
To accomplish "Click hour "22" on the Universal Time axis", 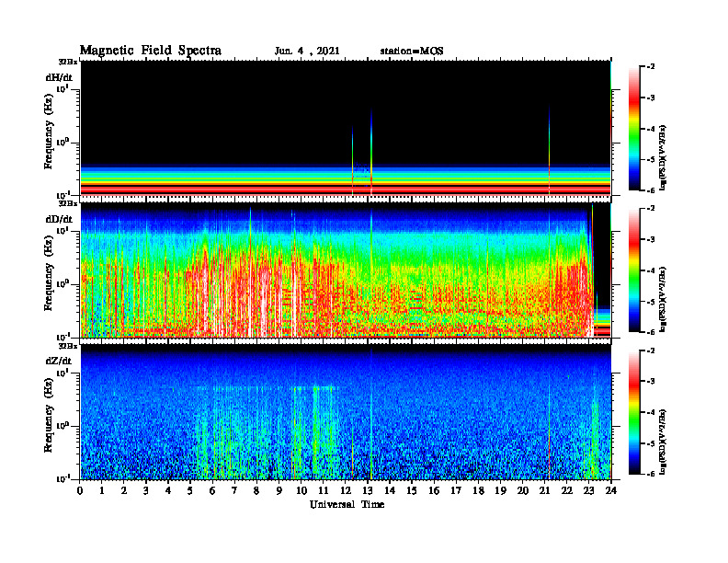I will [x=567, y=491].
